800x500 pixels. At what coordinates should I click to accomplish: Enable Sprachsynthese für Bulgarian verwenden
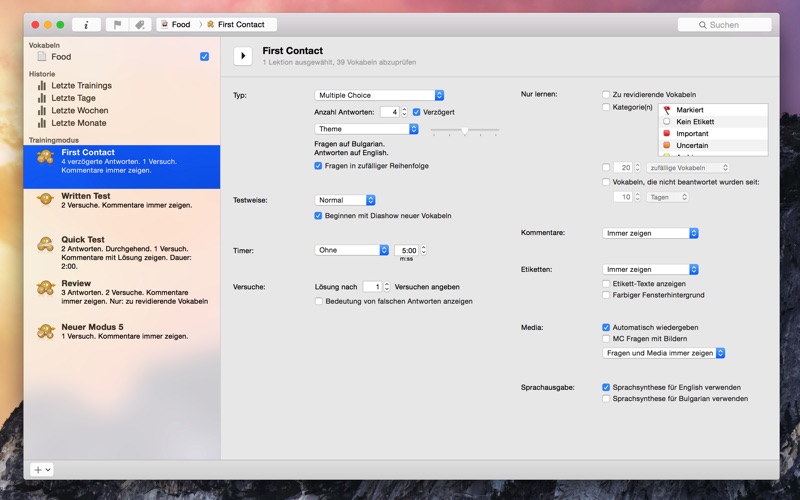[606, 398]
